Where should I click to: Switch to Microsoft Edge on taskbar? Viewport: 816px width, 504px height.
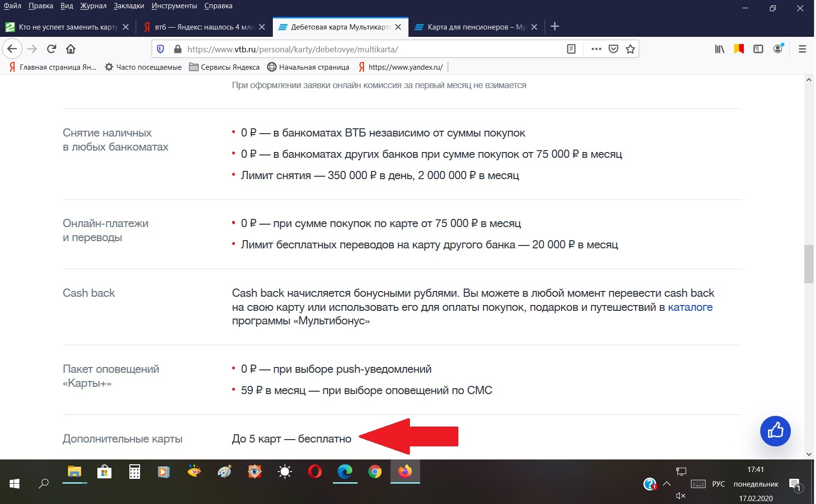(345, 472)
